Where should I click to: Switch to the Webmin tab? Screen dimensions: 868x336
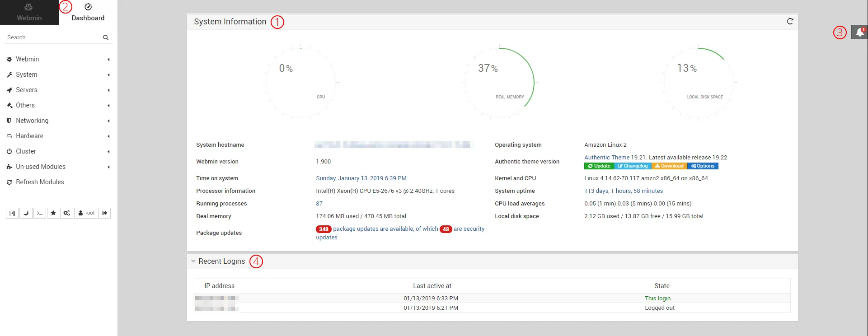tap(29, 13)
